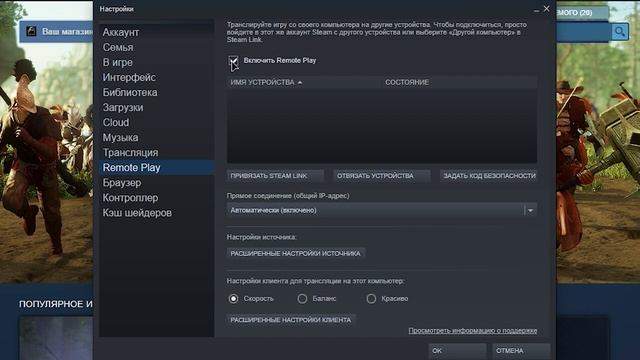Click Отвязать устройства button
Screen dimensions: 640x360
(382, 176)
